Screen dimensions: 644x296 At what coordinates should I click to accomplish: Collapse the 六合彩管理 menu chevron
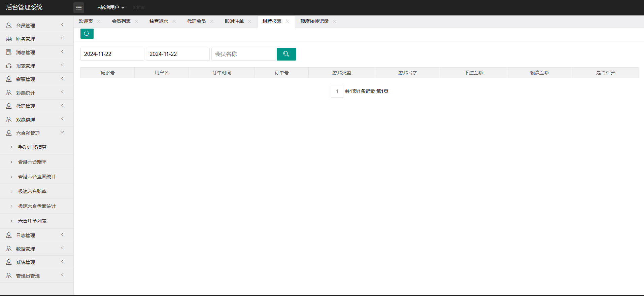coord(62,132)
